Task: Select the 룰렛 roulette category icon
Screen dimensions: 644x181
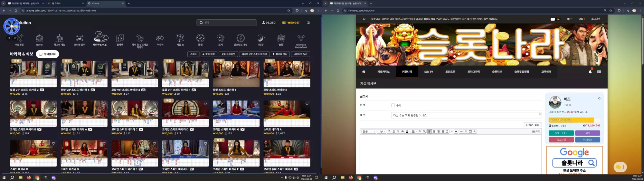Action: [200, 38]
